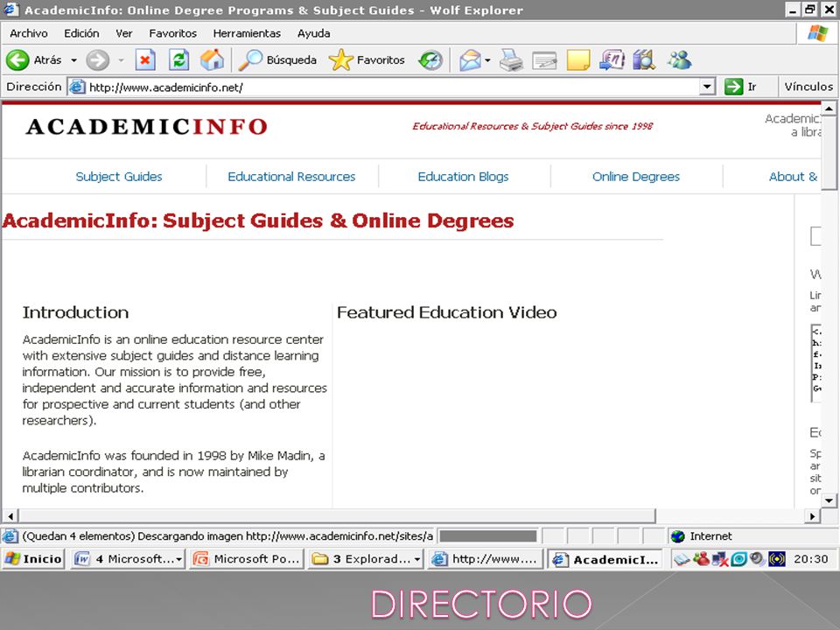Open the Archivo menu
840x630 pixels.
28,33
